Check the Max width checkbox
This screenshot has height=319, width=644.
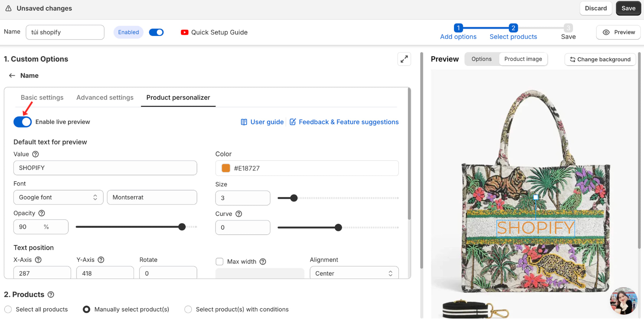(x=220, y=262)
